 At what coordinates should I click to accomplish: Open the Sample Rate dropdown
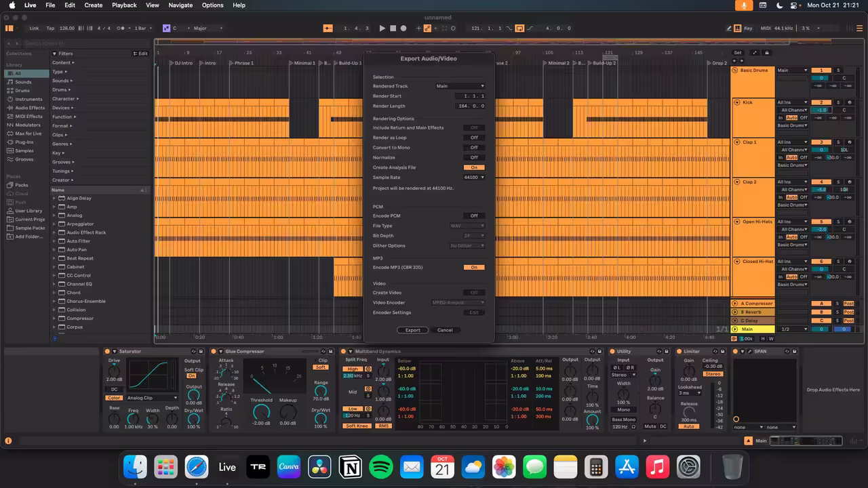click(474, 178)
